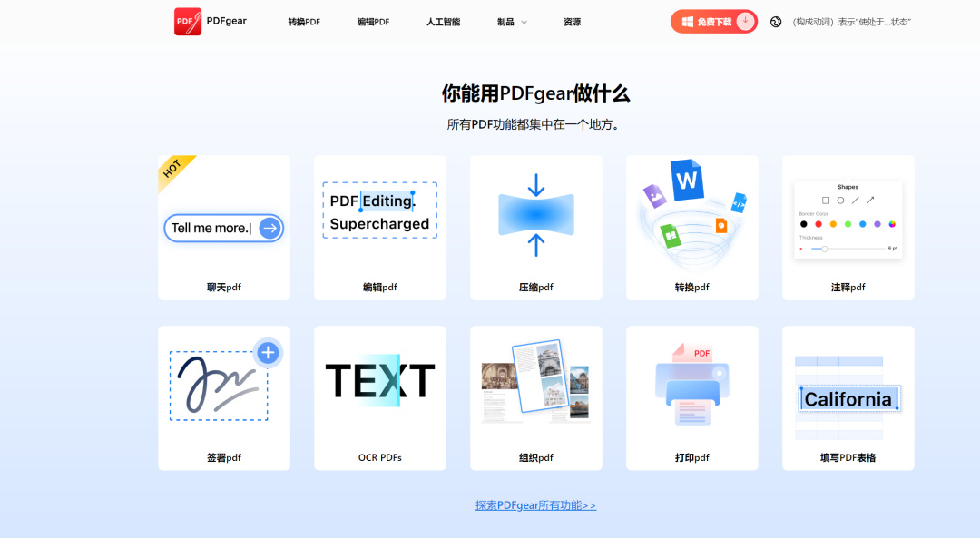The height and width of the screenshot is (538, 980).
Task: Pick the red border color swatch
Action: (x=818, y=224)
